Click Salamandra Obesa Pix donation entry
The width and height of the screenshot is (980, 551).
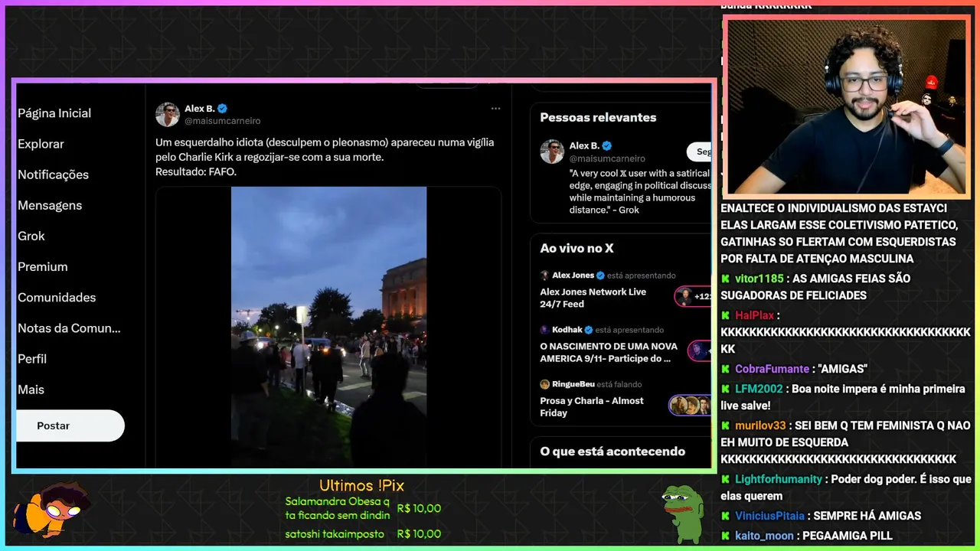pyautogui.click(x=363, y=508)
